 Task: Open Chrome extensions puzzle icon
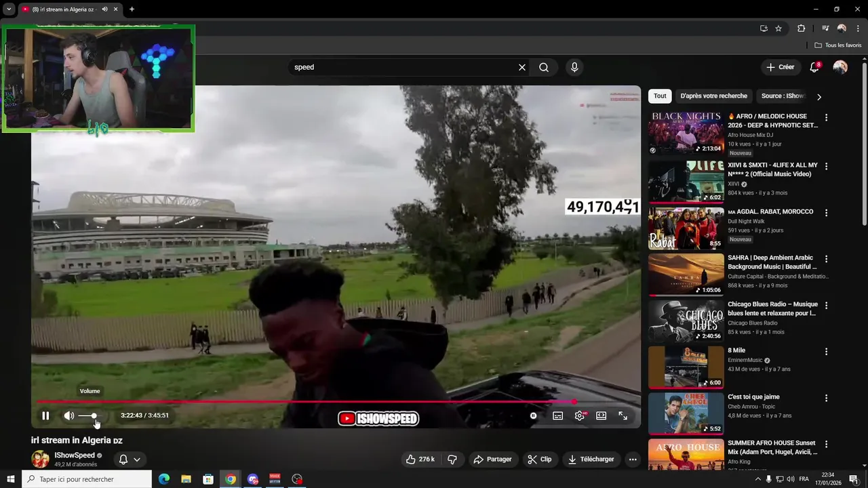801,28
